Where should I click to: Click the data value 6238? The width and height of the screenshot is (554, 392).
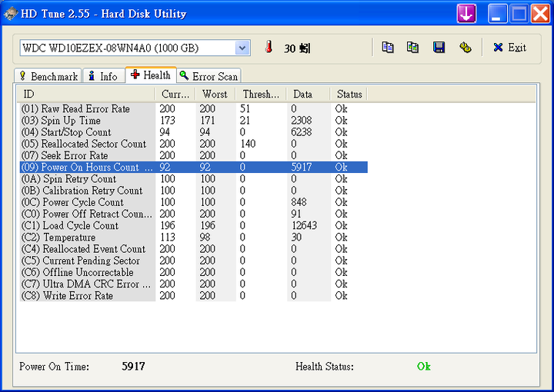click(x=302, y=132)
